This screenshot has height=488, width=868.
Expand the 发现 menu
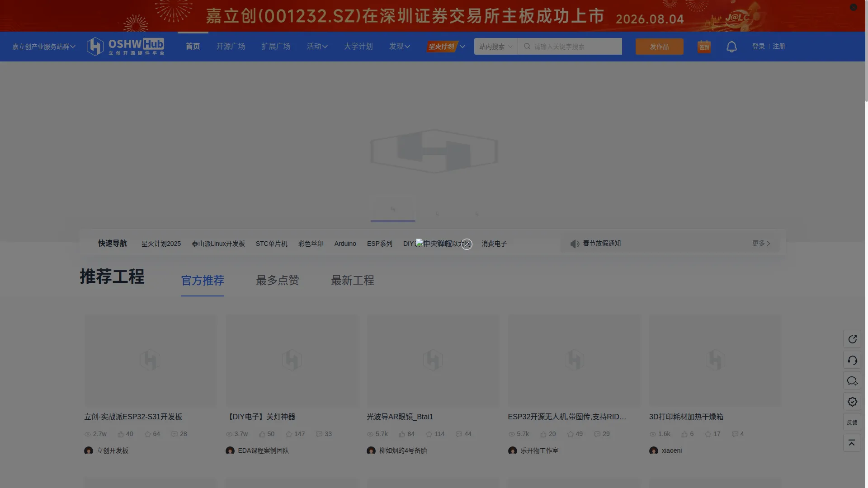(400, 47)
